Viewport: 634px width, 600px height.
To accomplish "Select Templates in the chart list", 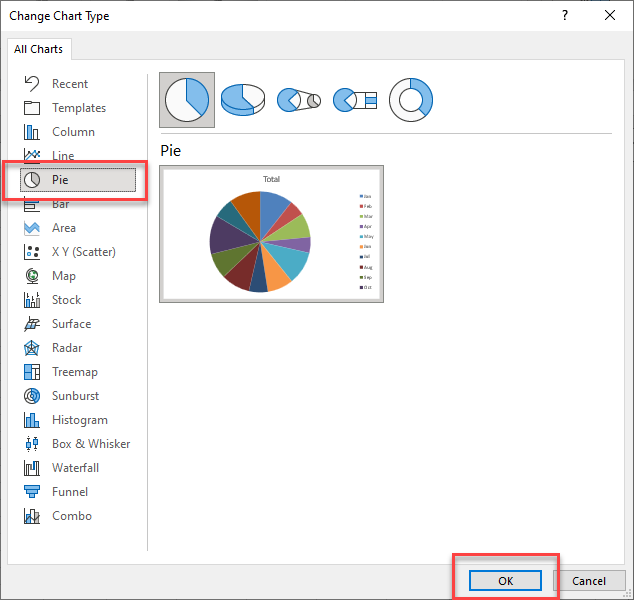I will point(79,108).
